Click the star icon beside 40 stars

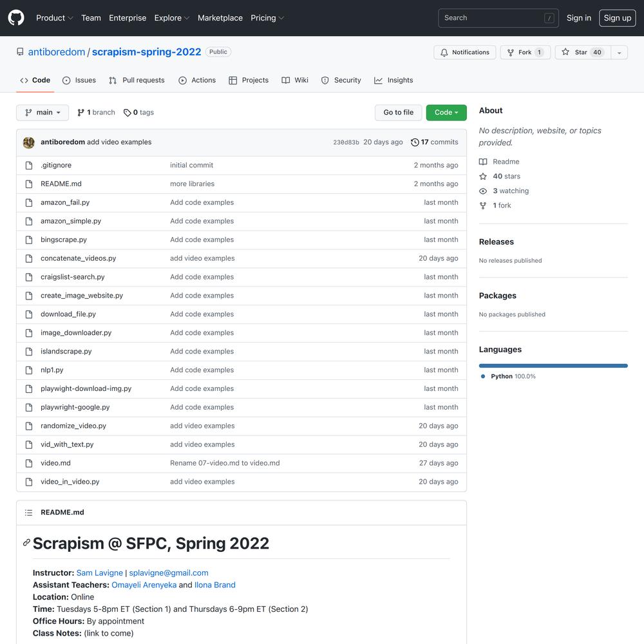pos(483,176)
